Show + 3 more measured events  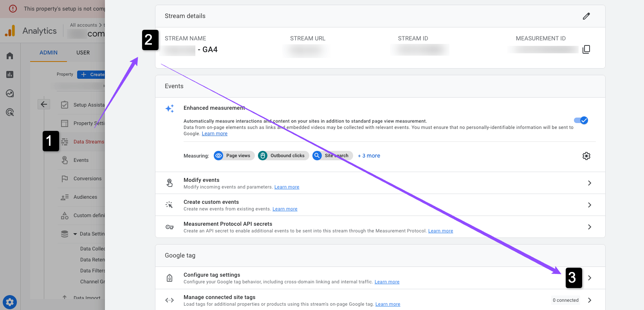coord(369,156)
